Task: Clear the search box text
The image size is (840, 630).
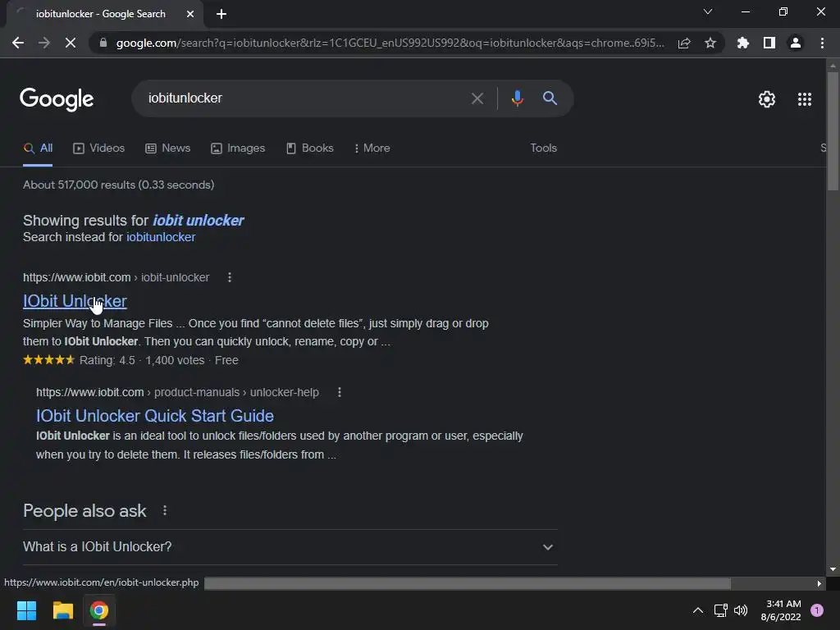Action: pyautogui.click(x=477, y=98)
